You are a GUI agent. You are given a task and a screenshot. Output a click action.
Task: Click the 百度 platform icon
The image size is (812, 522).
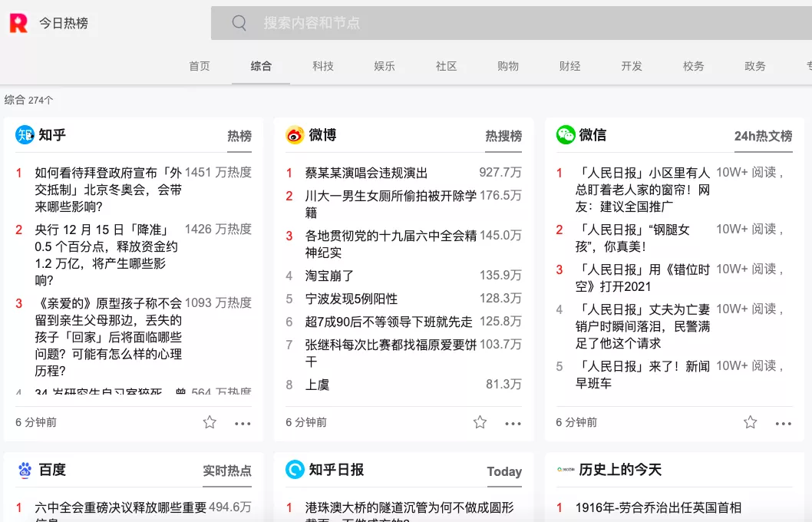point(25,471)
